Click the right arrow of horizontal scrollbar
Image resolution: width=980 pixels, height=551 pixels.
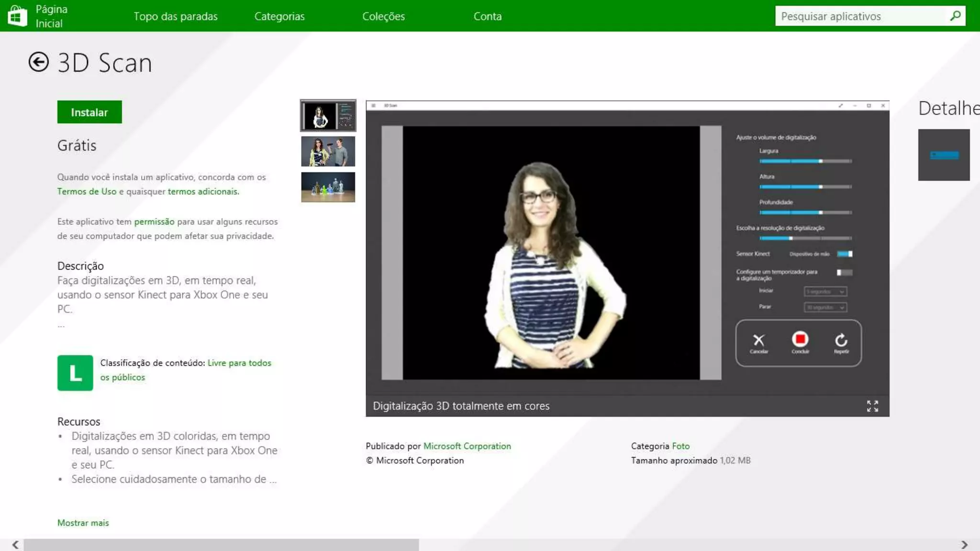(x=964, y=545)
